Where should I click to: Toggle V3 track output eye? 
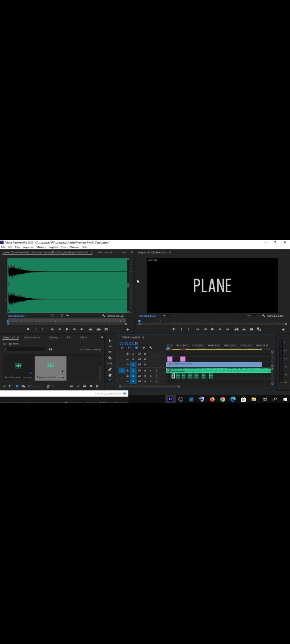coord(145,354)
